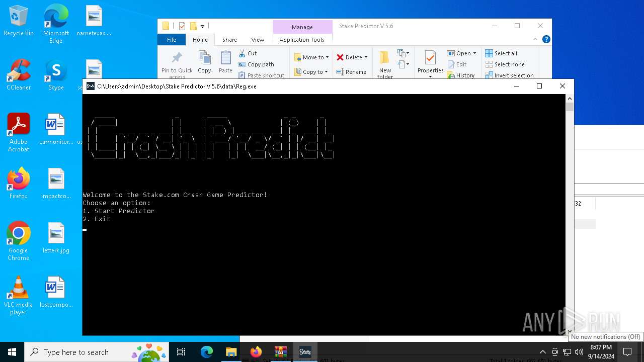The image size is (644, 362).
Task: Open the Application Tools tab
Action: pyautogui.click(x=302, y=40)
